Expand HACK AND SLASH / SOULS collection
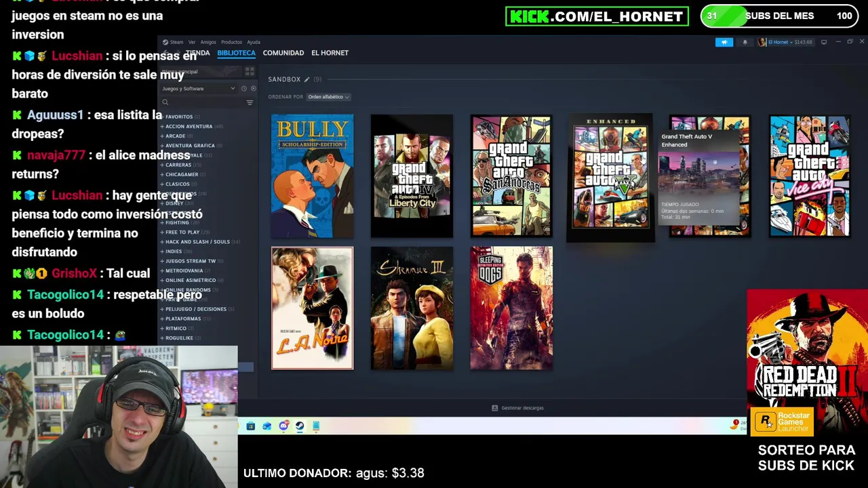Image resolution: width=868 pixels, height=488 pixels. tap(200, 241)
